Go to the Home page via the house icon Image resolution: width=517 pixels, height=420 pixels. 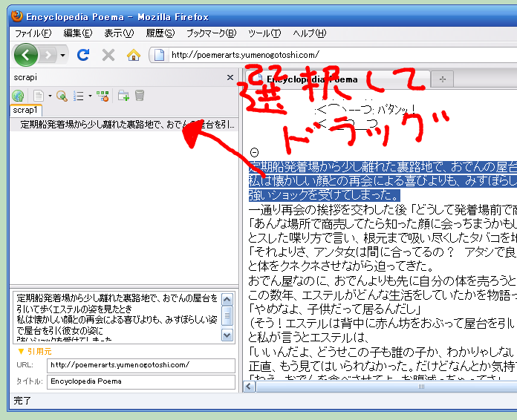pos(134,55)
